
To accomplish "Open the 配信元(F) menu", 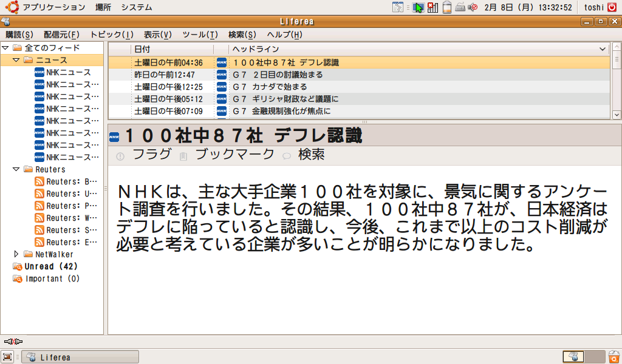I will (x=61, y=35).
